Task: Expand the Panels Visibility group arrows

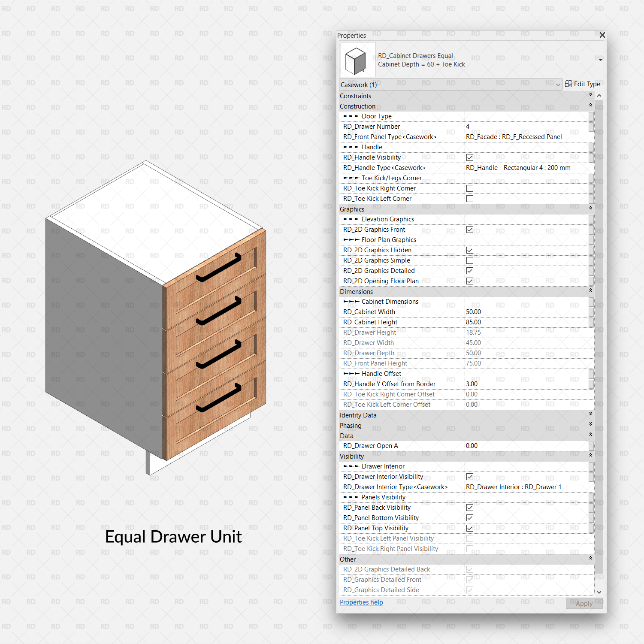Action: click(x=352, y=497)
